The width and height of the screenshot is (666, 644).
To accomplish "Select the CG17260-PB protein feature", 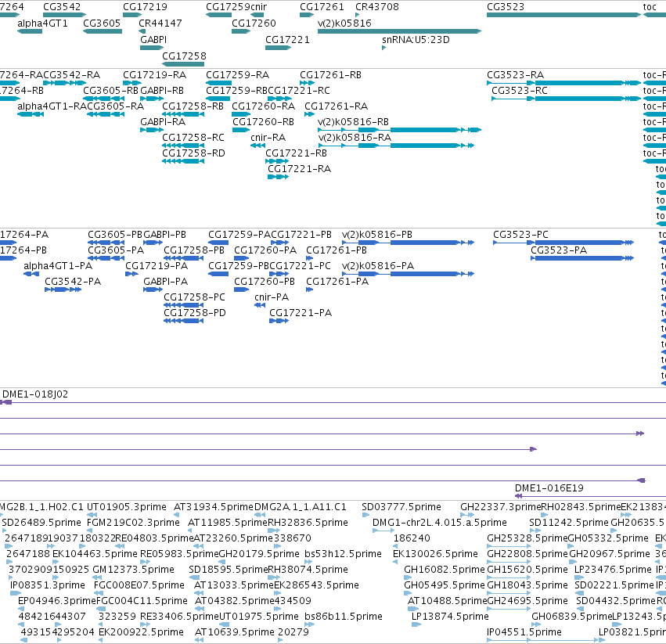I will [x=241, y=290].
